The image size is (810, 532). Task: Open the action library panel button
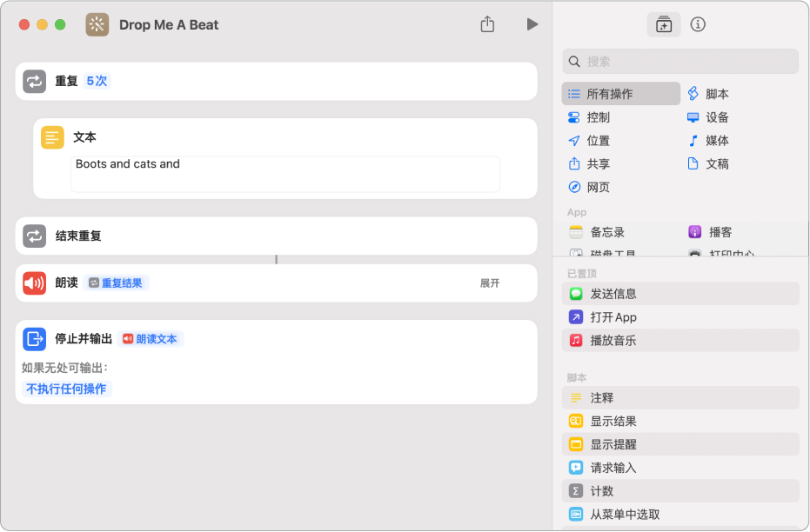[663, 24]
